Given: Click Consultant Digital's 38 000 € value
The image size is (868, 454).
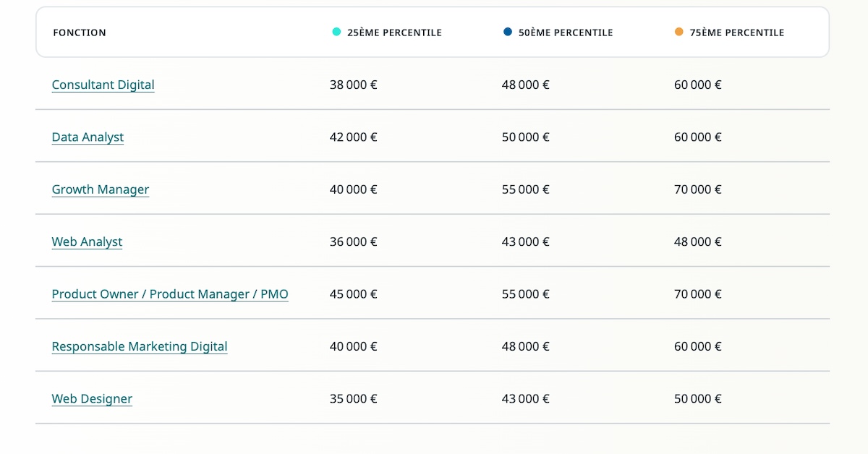Looking at the screenshot, I should pos(353,85).
